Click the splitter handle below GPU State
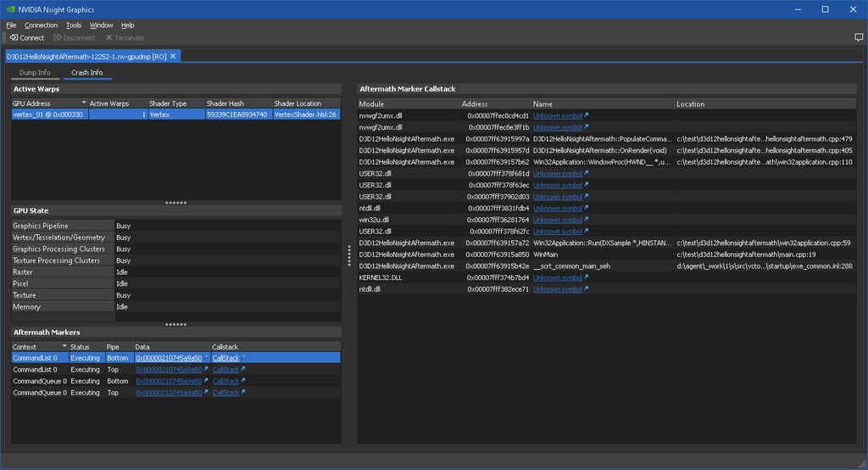Image resolution: width=868 pixels, height=470 pixels. pyautogui.click(x=176, y=325)
